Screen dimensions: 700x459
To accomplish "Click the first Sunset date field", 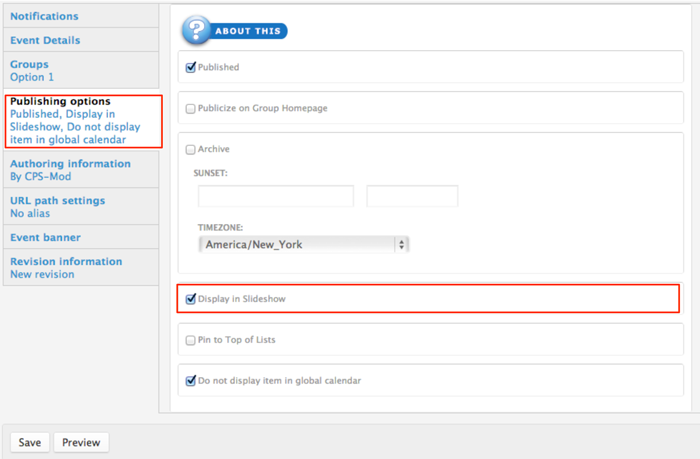I will [276, 196].
